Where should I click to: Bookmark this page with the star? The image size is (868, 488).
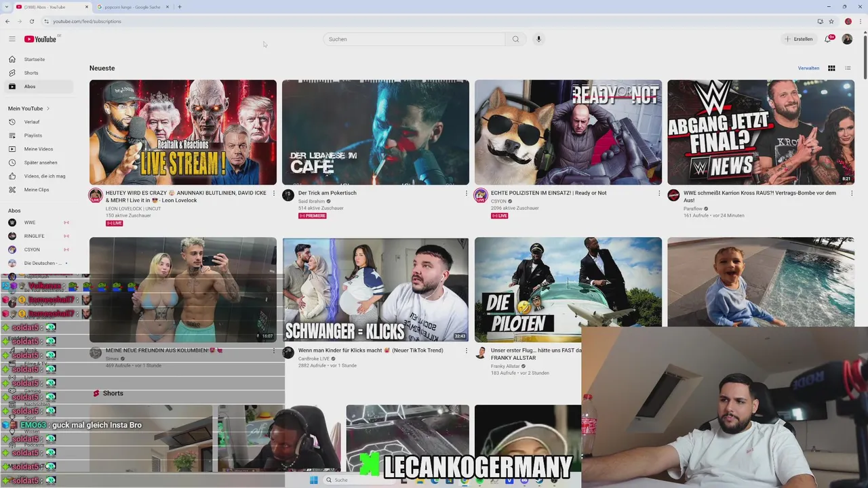pyautogui.click(x=831, y=21)
